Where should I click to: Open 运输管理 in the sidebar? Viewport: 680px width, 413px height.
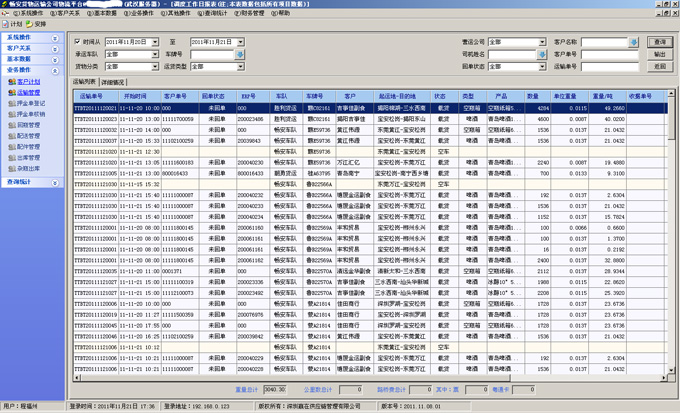click(x=29, y=92)
